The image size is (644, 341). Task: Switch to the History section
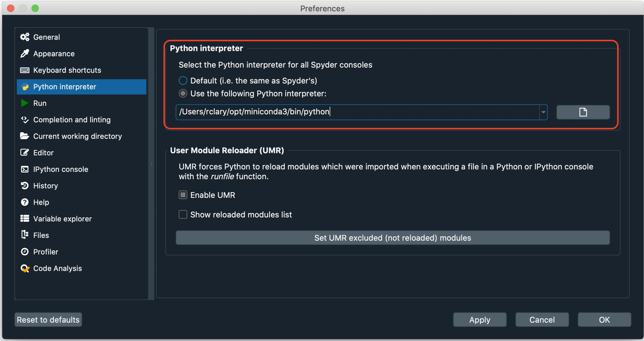25,186
